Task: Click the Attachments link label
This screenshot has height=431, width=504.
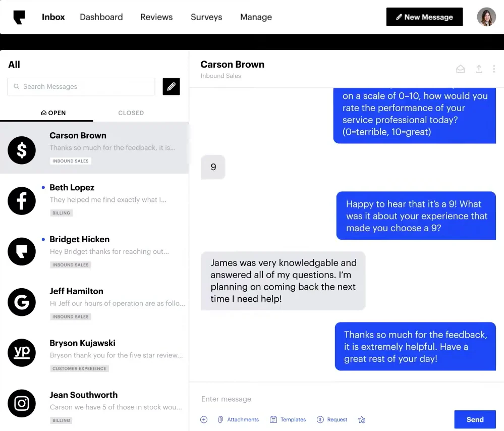Action: point(243,419)
